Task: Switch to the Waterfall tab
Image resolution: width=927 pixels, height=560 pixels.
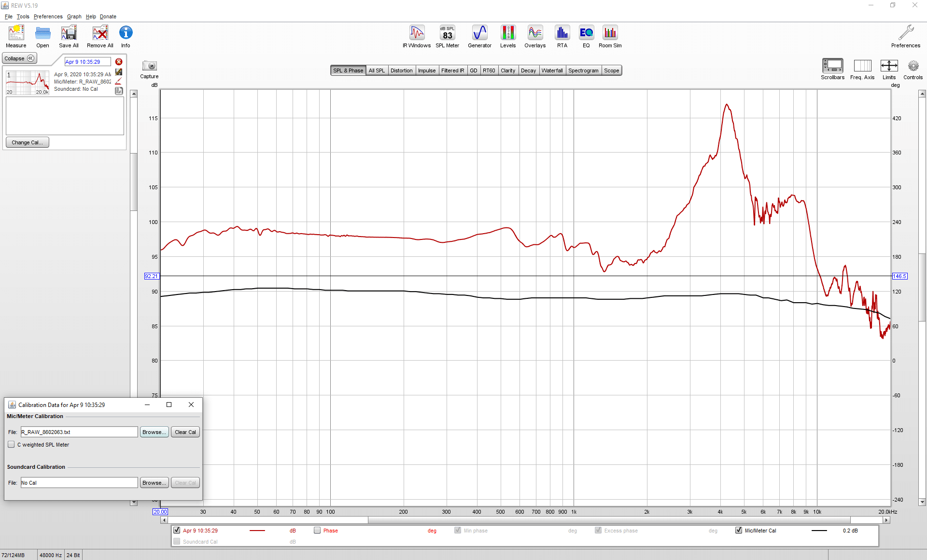Action: [x=552, y=70]
